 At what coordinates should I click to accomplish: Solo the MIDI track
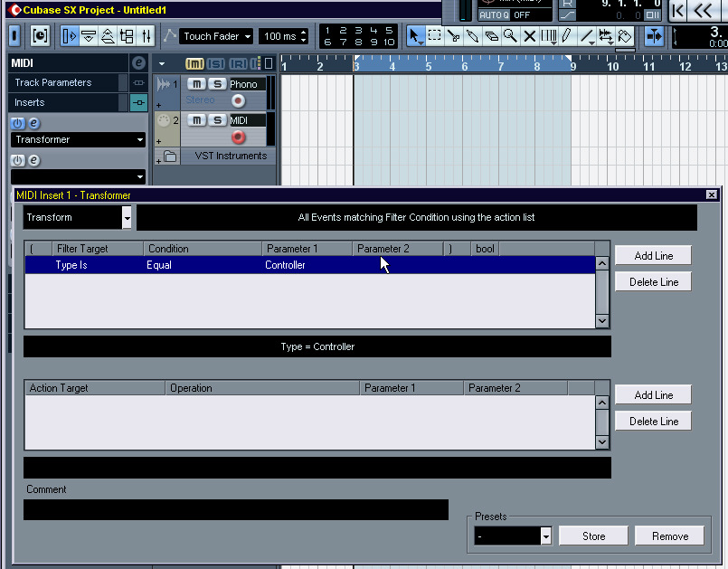click(217, 120)
